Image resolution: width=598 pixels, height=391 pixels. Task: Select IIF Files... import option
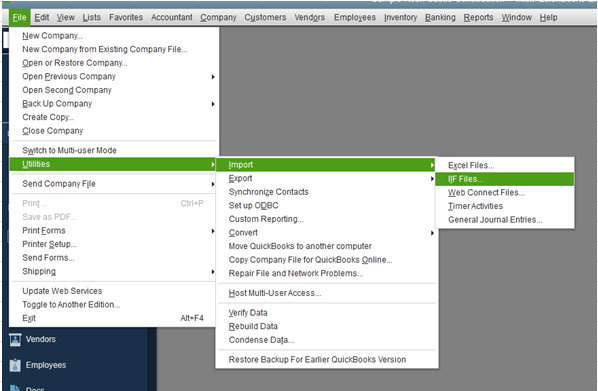505,179
